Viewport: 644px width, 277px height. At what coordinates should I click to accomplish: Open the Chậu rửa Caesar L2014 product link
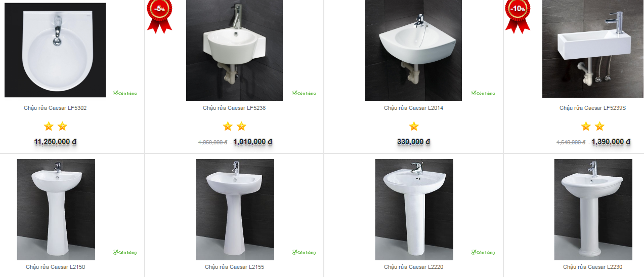(413, 108)
